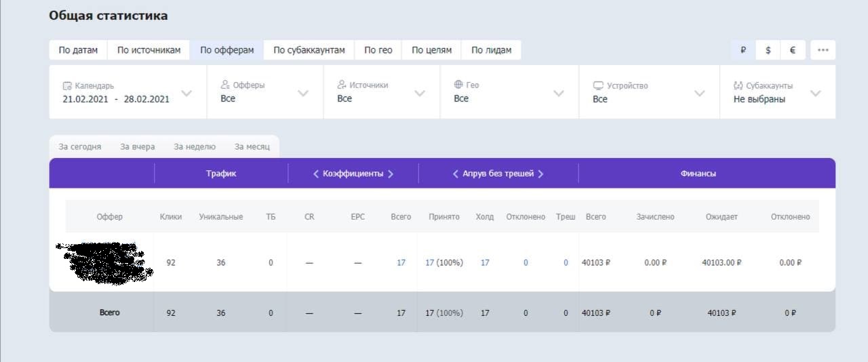Click left arrow before Апрув без трешей
The width and height of the screenshot is (868, 362).
click(456, 174)
